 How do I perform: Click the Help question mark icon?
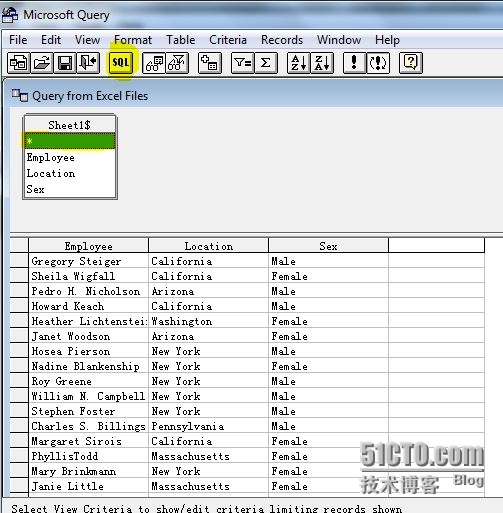point(411,63)
